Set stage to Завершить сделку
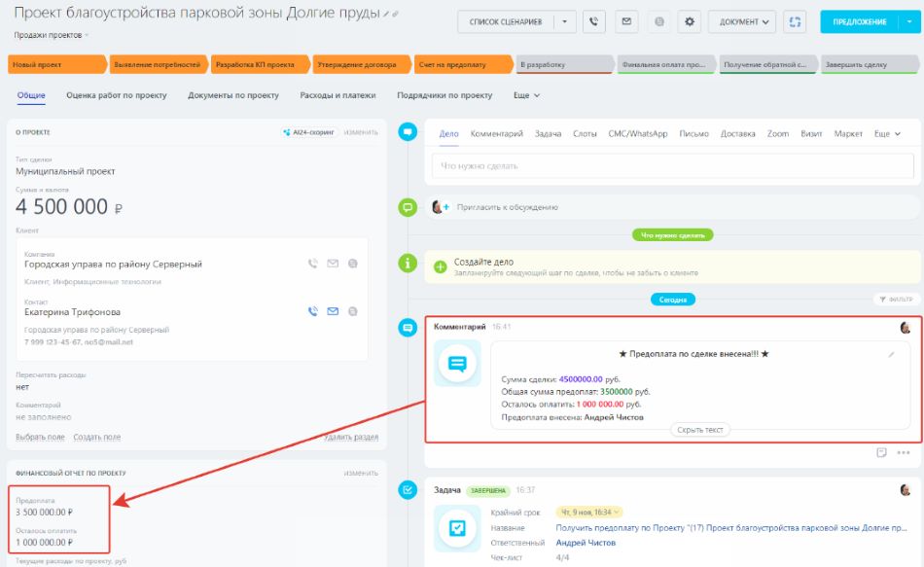 869,64
